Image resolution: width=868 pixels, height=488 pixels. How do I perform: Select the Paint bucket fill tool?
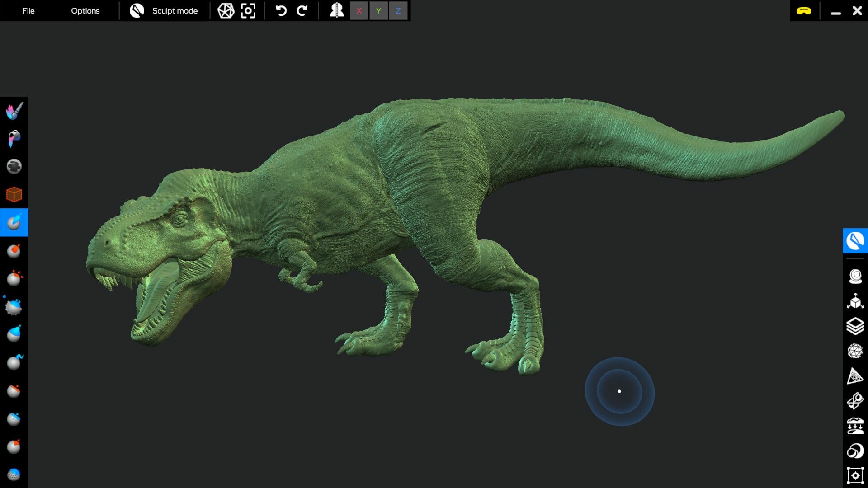tap(14, 138)
